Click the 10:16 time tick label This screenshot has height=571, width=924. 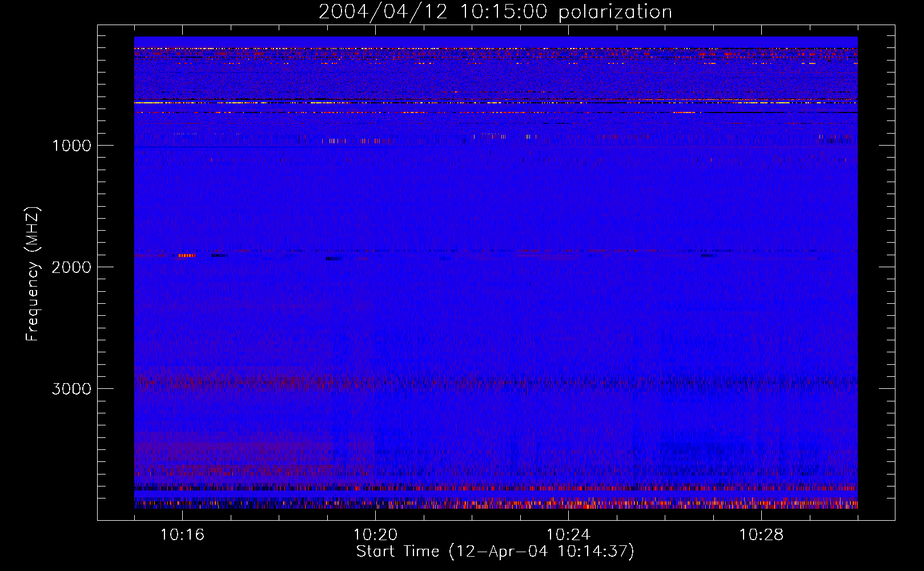click(182, 534)
